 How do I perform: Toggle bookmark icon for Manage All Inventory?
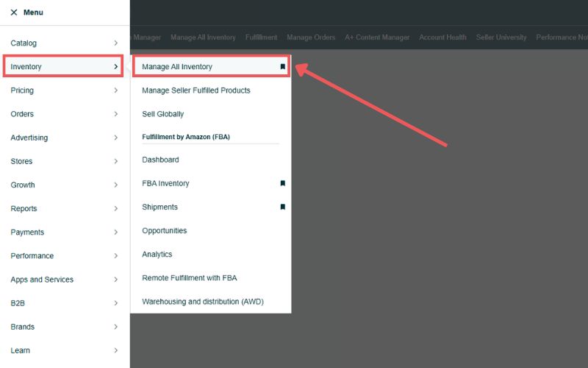click(283, 66)
